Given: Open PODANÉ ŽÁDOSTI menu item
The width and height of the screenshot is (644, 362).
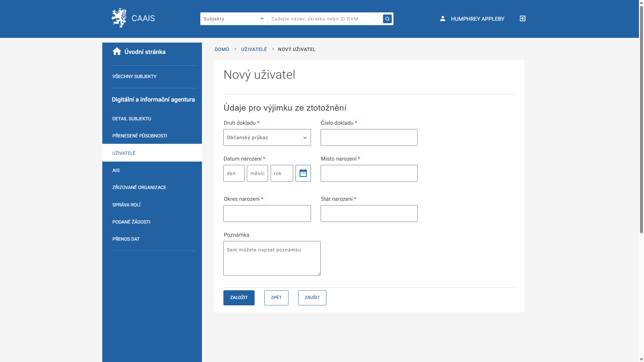Looking at the screenshot, I should (131, 222).
